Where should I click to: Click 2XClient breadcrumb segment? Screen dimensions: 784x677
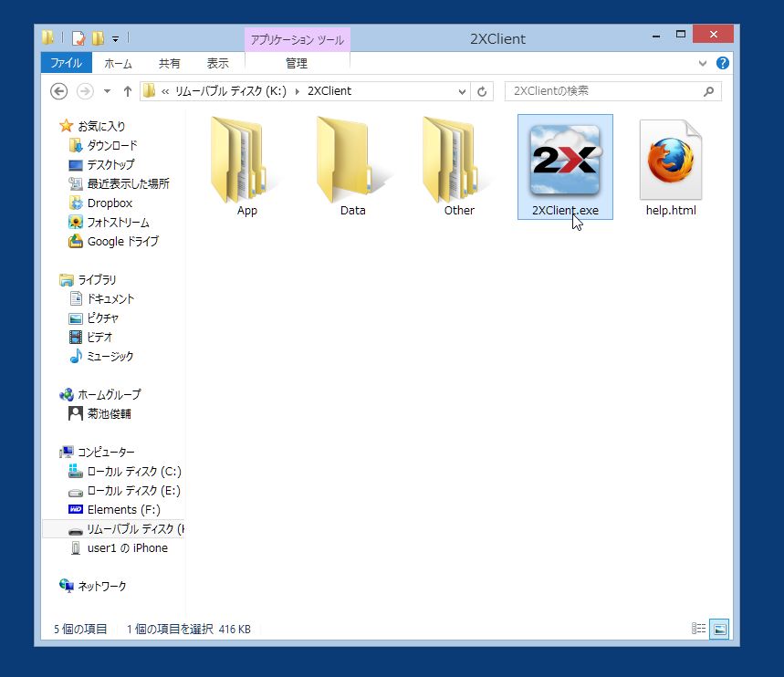(329, 91)
